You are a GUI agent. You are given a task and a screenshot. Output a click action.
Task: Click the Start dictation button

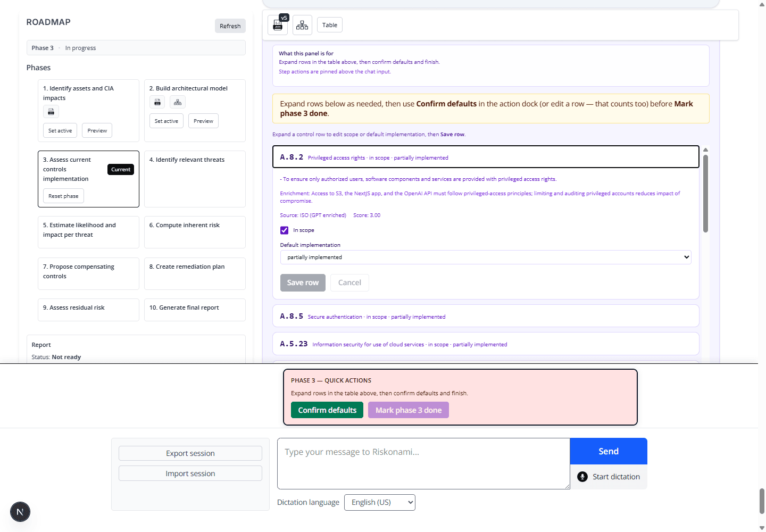(609, 477)
